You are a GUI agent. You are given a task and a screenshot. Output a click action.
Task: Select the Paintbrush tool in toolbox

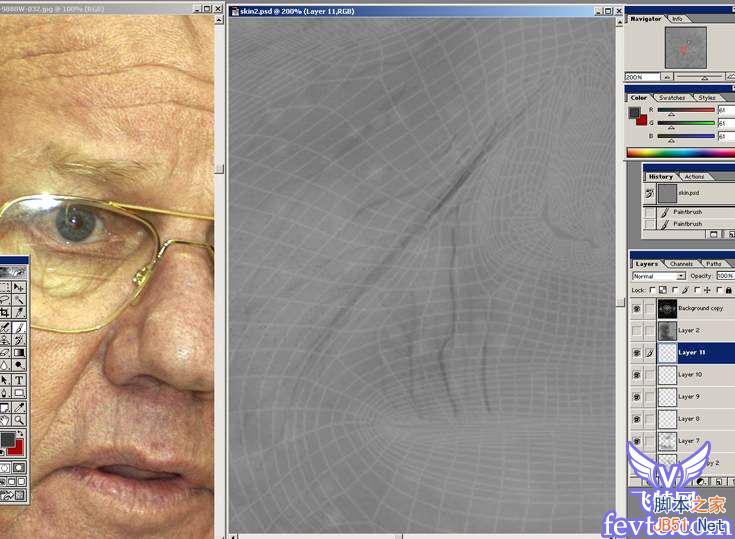pyautogui.click(x=18, y=327)
